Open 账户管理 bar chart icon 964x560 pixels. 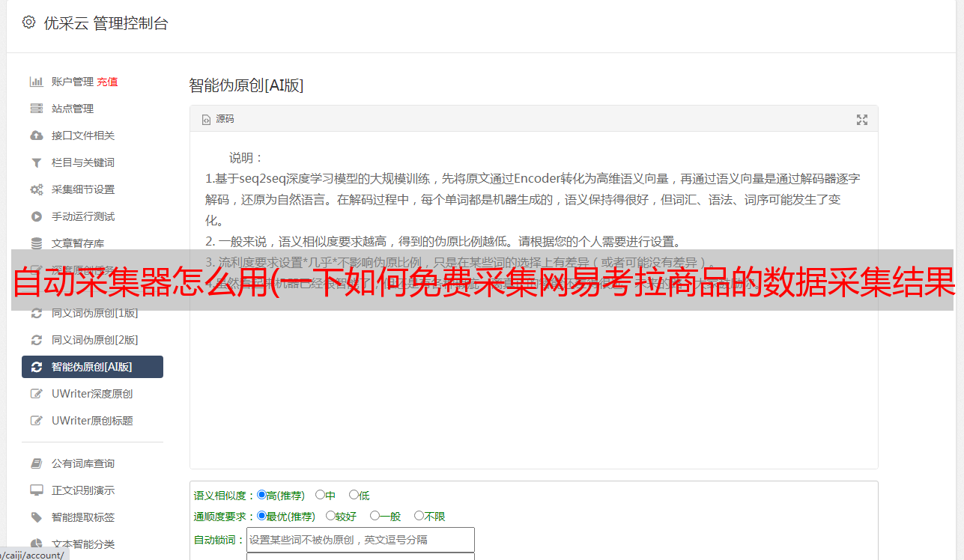click(x=36, y=82)
